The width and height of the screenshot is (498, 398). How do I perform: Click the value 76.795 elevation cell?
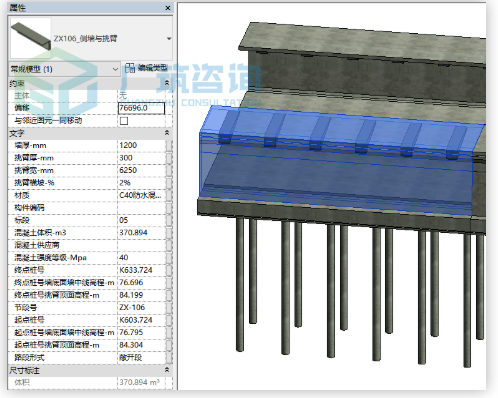(142, 332)
